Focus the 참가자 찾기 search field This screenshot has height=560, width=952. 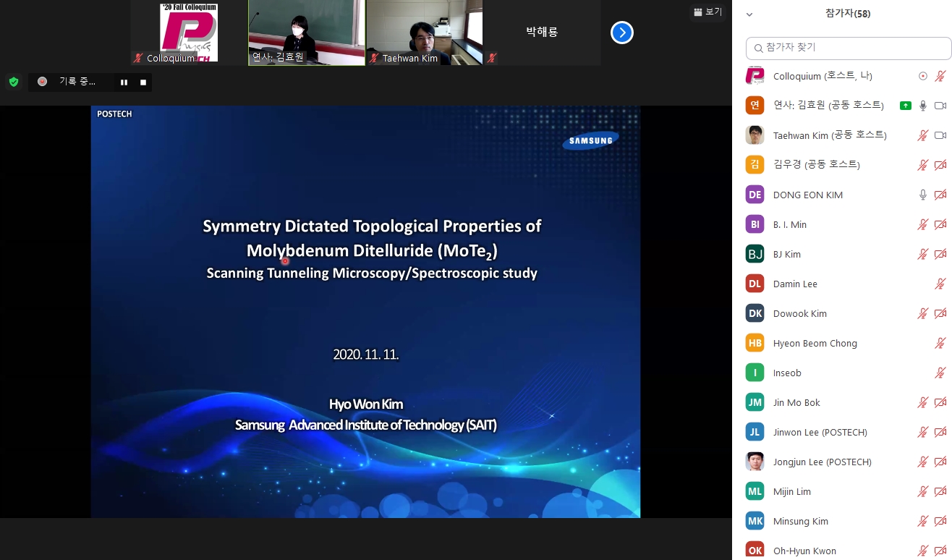(x=849, y=48)
